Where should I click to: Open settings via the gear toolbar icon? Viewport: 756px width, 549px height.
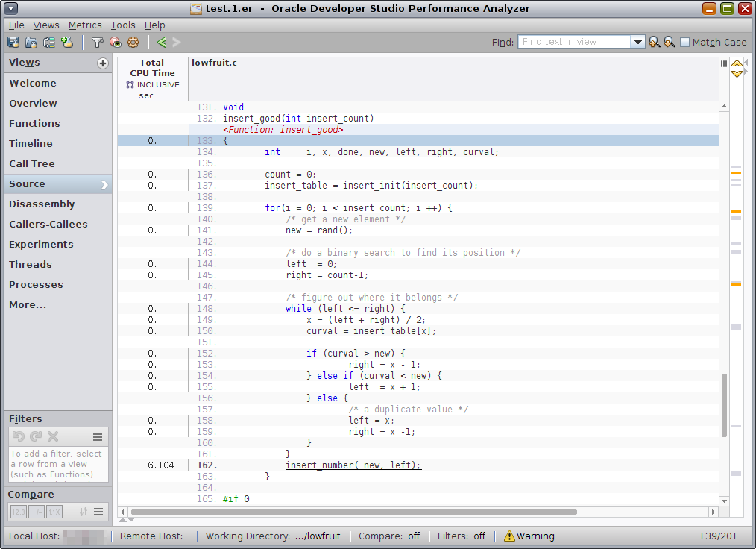(x=133, y=43)
